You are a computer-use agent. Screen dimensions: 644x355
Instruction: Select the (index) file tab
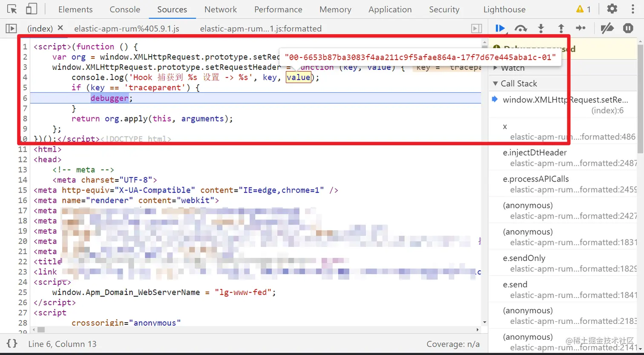(x=40, y=29)
